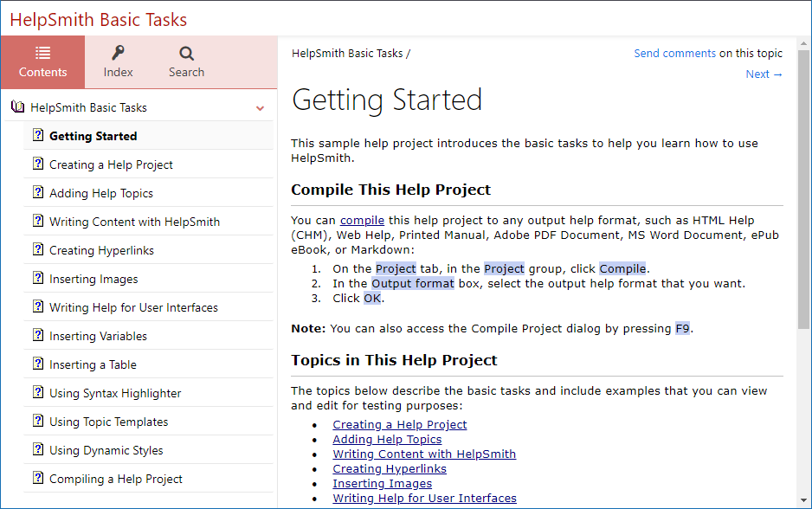Viewport: 812px width, 509px height.
Task: Open the Adding Help Topics bullet link
Action: click(387, 439)
